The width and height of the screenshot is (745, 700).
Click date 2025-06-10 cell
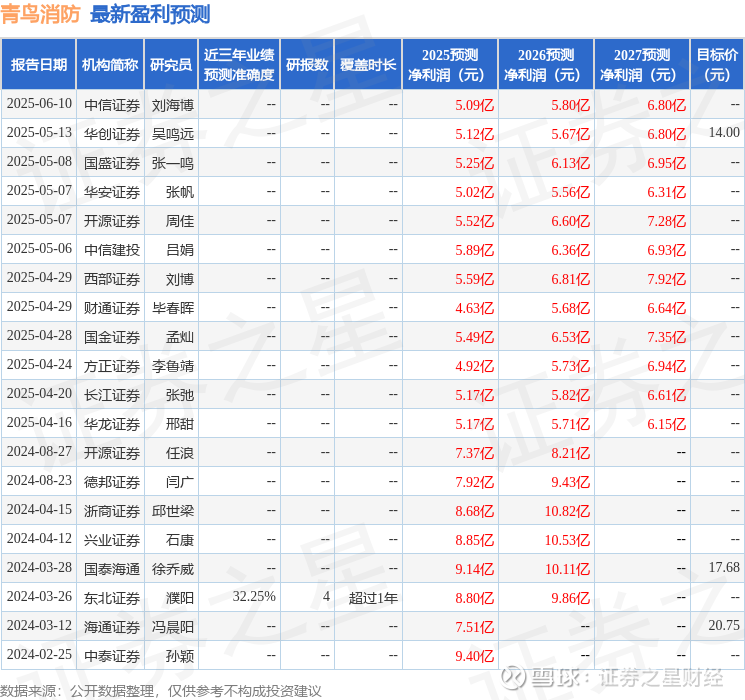click(39, 104)
